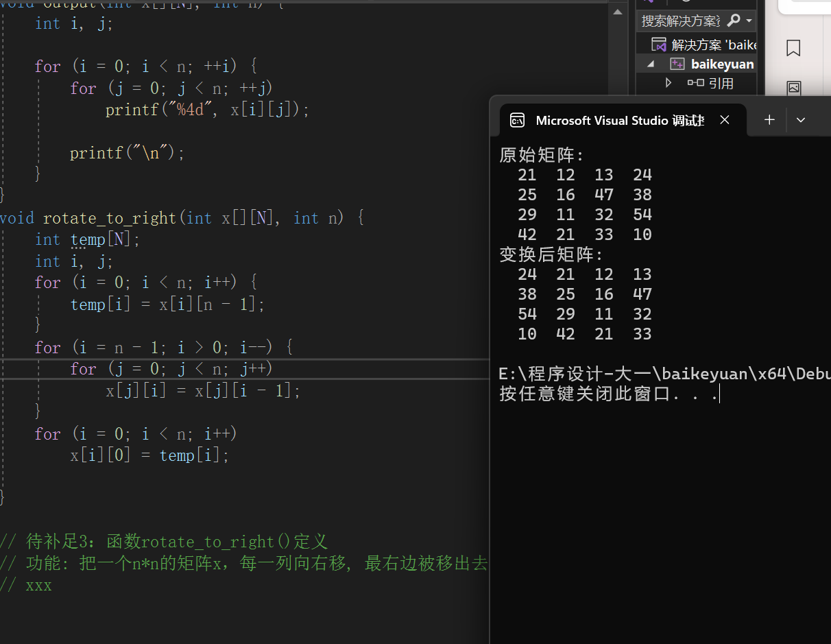Image resolution: width=831 pixels, height=644 pixels.
Task: Click the terminal icon on the console tab
Action: tap(518, 121)
